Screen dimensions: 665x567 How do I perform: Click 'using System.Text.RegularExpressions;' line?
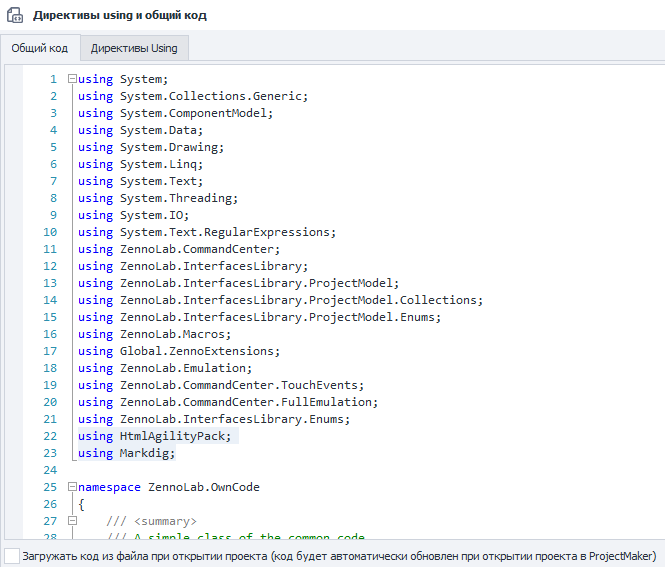point(207,232)
